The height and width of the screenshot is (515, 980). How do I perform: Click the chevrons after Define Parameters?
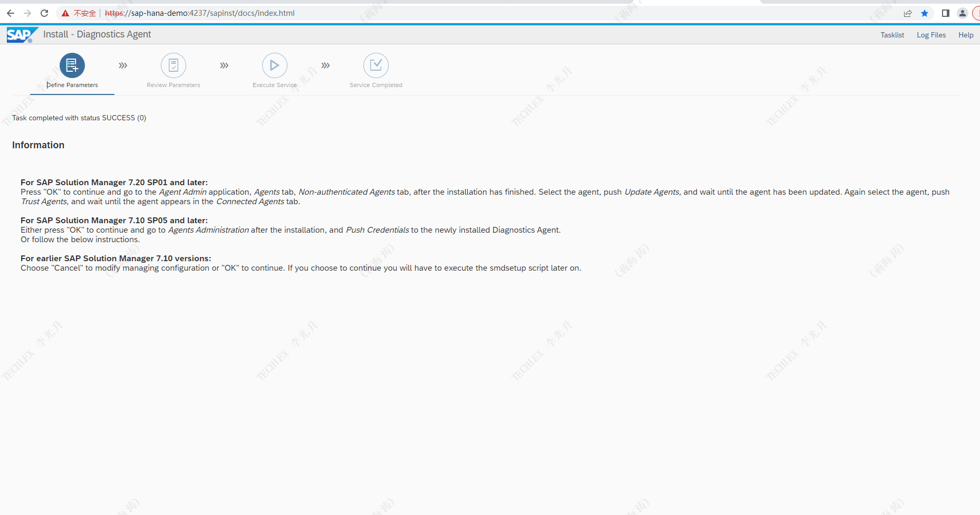point(123,65)
